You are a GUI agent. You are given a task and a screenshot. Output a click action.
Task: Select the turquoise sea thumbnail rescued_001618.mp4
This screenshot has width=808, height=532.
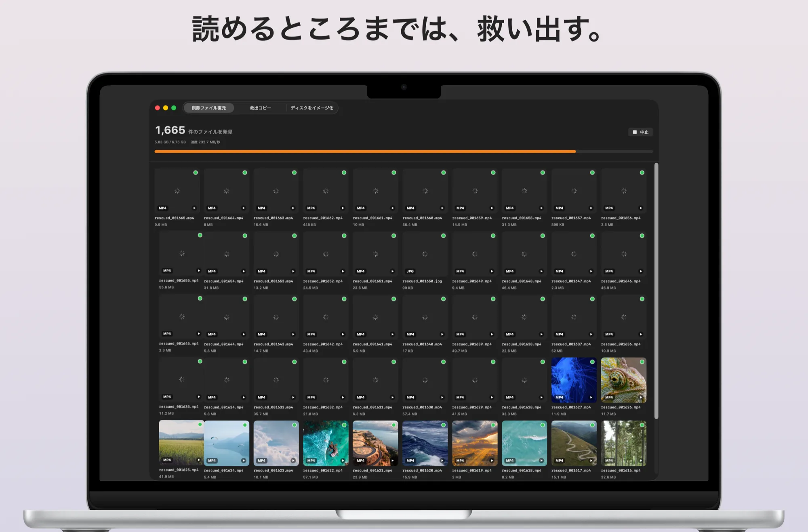(524, 443)
